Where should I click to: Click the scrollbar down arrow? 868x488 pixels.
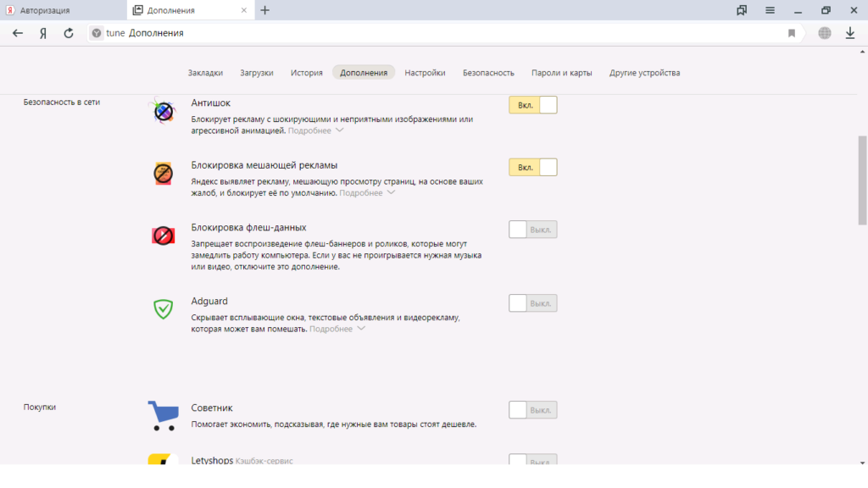click(x=862, y=463)
